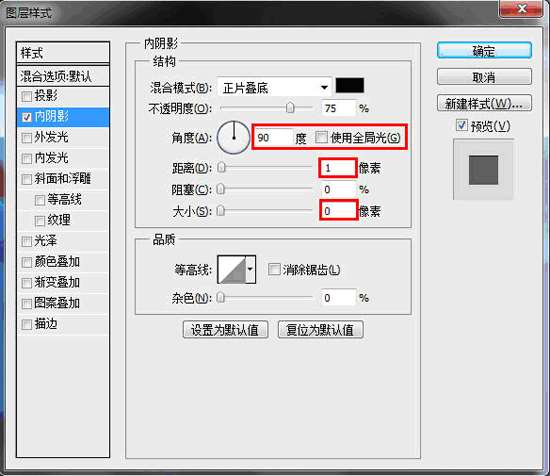Select 斜面和浮雕 in the styles list
Screen dimensions: 550x476
pyautogui.click(x=63, y=179)
